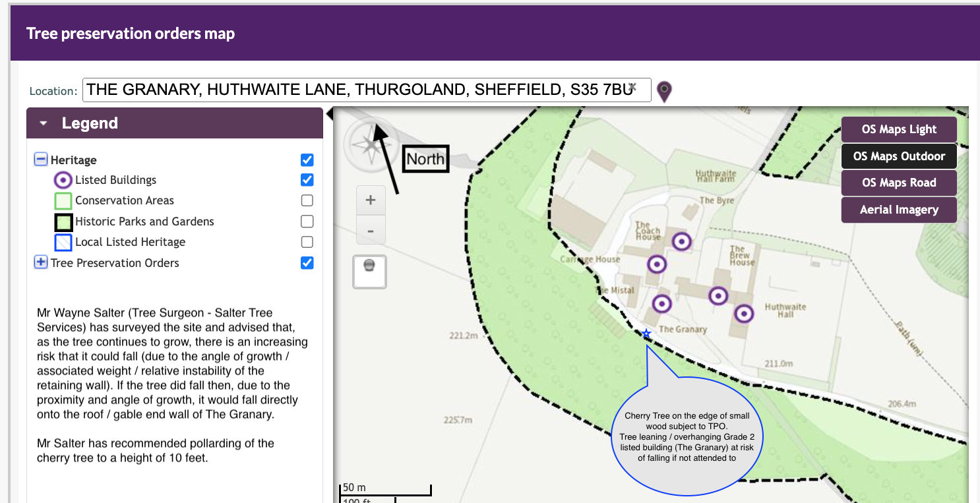Toggle the Tree Preservation Orders checkbox
Screen dimensions: 980x503
point(307,263)
